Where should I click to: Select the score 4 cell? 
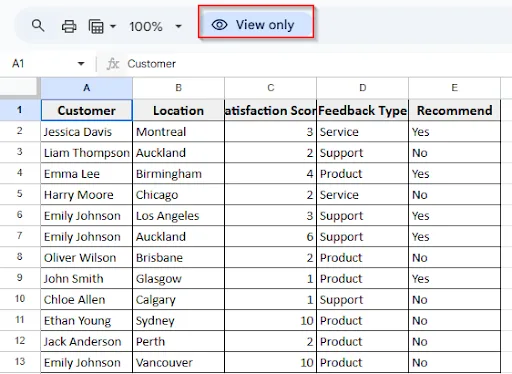(271, 174)
